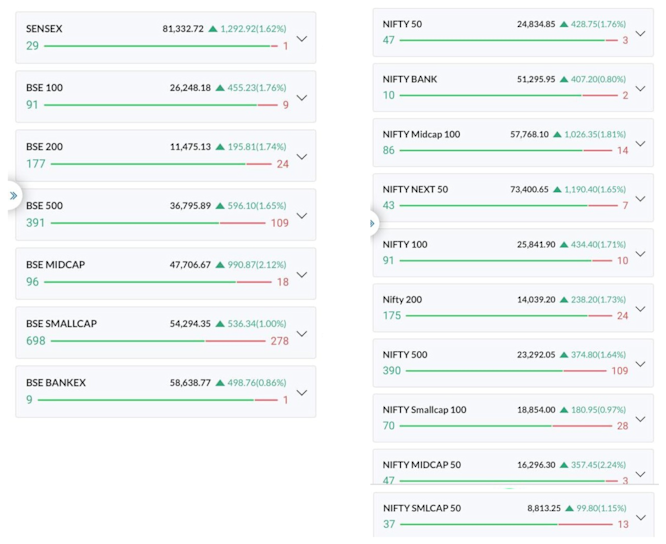The width and height of the screenshot is (666, 544).
Task: Select BSE BANKEX change 498.76(0.86%)
Action: tap(257, 383)
